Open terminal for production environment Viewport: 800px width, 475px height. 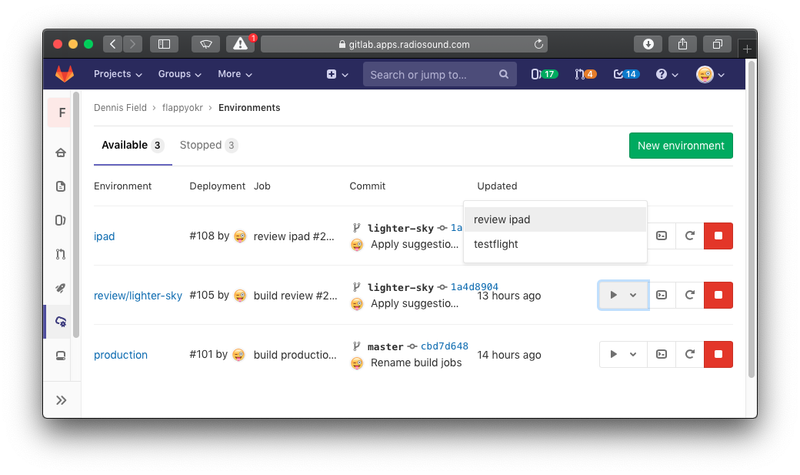click(661, 354)
